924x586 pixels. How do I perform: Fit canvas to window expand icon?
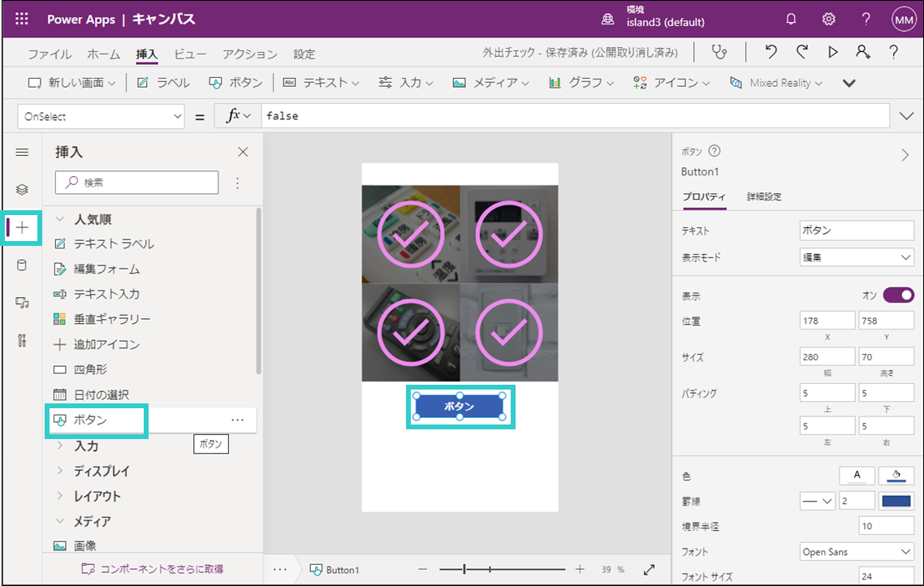tap(649, 570)
